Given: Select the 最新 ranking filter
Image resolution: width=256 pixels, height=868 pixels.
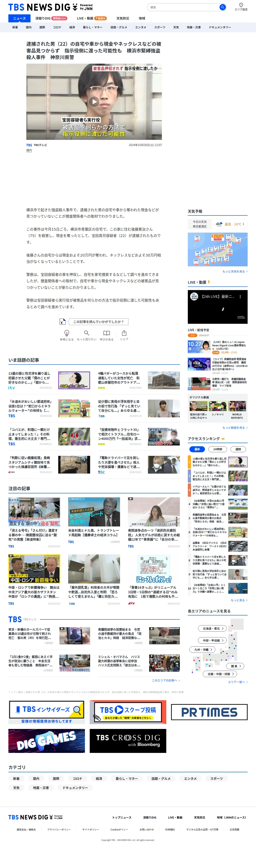Looking at the screenshot, I should [x=197, y=449].
